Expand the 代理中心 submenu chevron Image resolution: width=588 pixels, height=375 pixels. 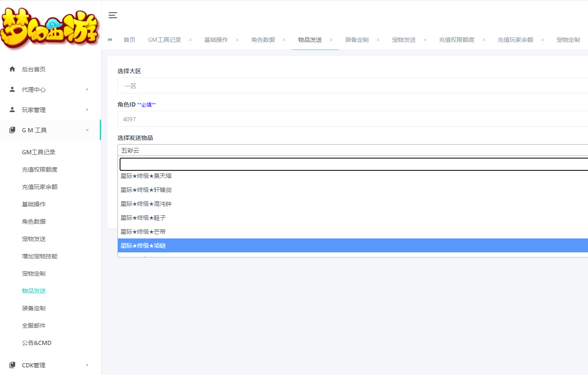coord(87,89)
